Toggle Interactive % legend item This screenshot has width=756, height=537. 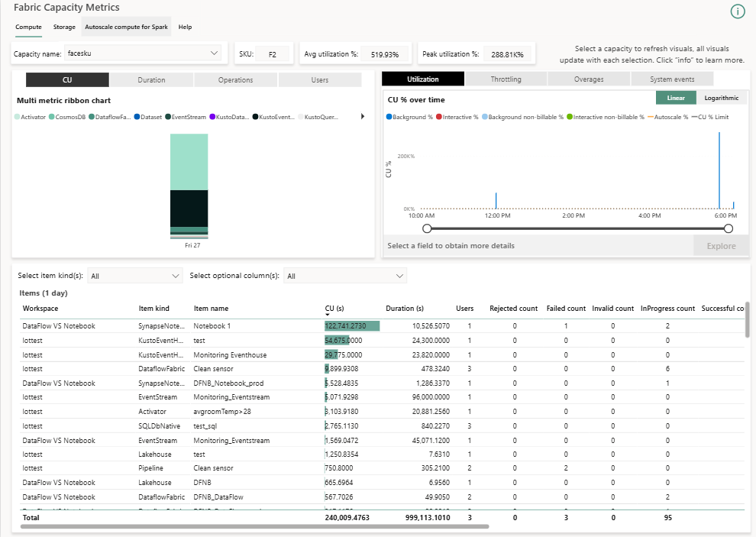pos(457,117)
